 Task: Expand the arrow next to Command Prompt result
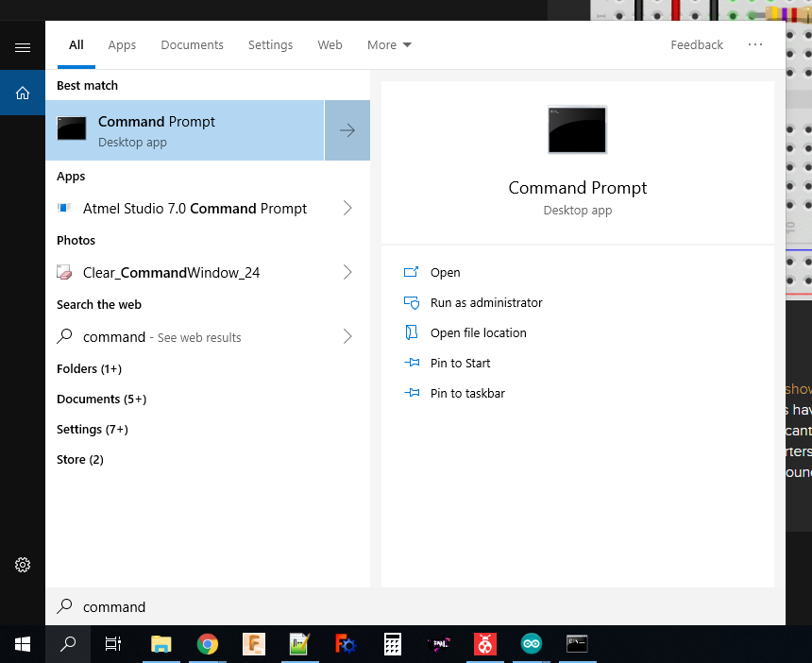(347, 130)
